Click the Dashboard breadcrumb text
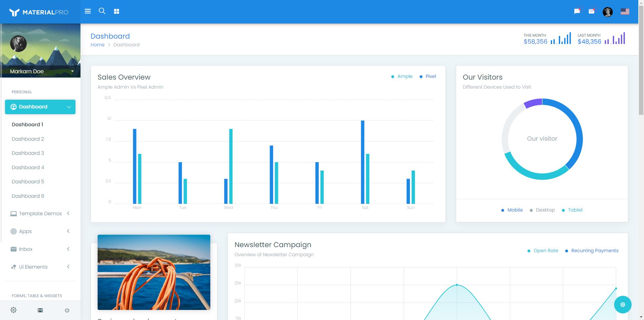 pos(126,45)
